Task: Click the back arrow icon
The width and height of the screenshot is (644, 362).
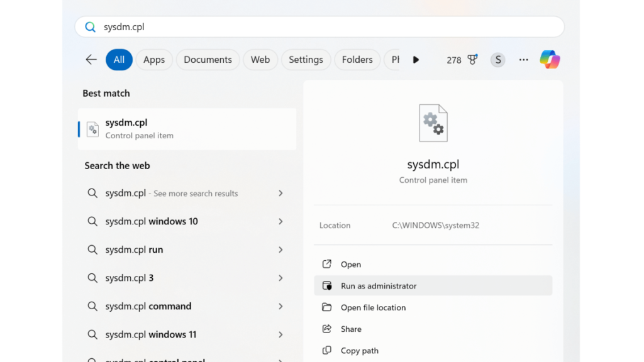Action: click(91, 60)
